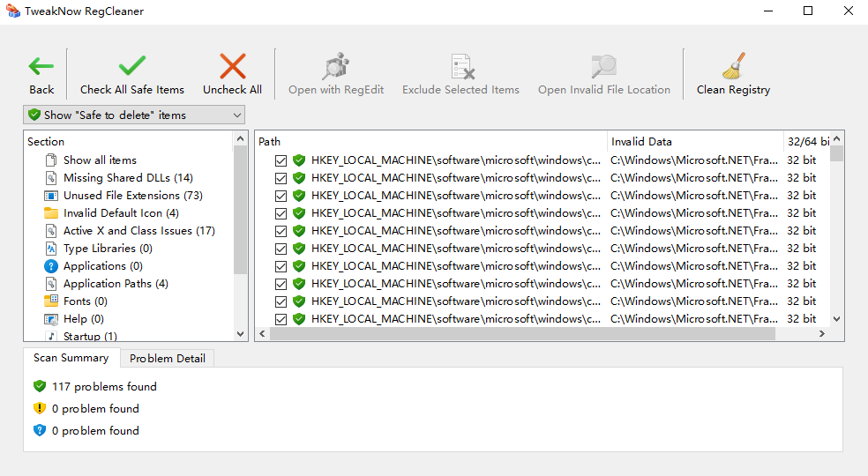Click the green Back arrow icon
Viewport: 868px width, 476px height.
tap(41, 66)
